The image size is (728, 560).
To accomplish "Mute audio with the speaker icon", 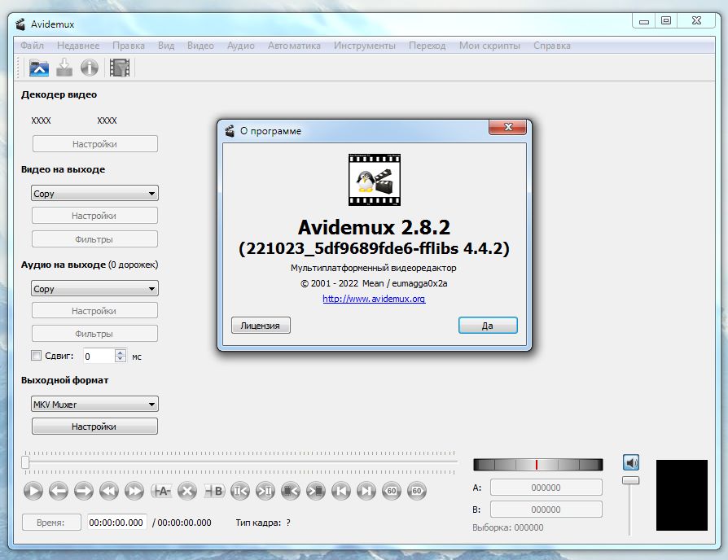I will pos(631,462).
